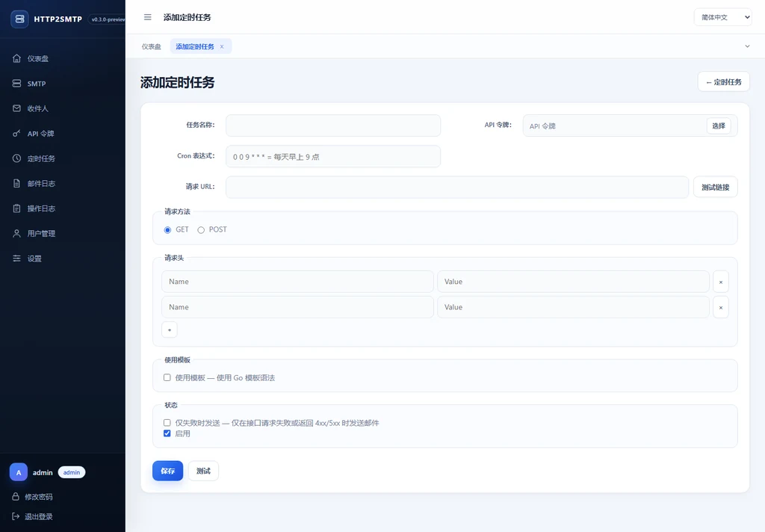Screen dimensions: 765x532
Task: Close the 添加定时任务 tab
Action: (222, 46)
